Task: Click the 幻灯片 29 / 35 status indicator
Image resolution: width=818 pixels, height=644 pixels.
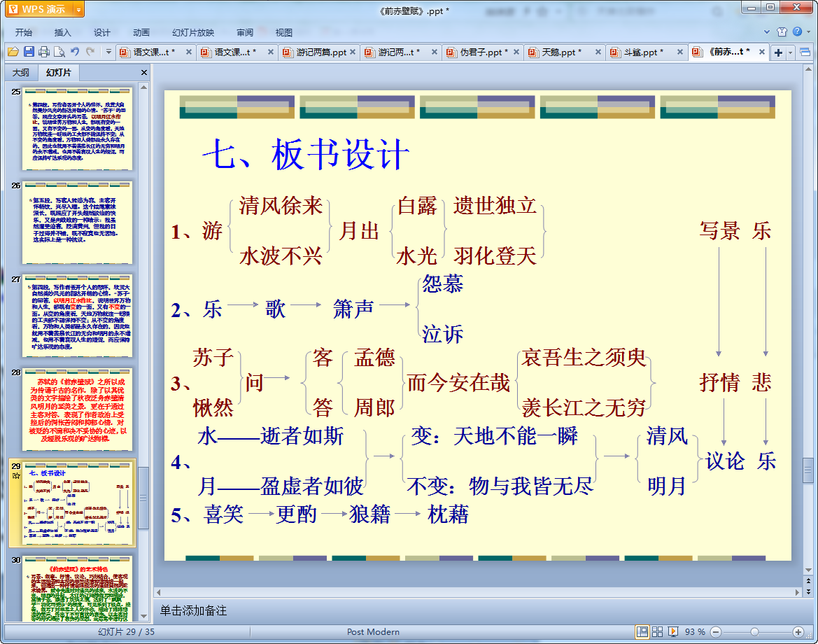Action: tap(126, 632)
